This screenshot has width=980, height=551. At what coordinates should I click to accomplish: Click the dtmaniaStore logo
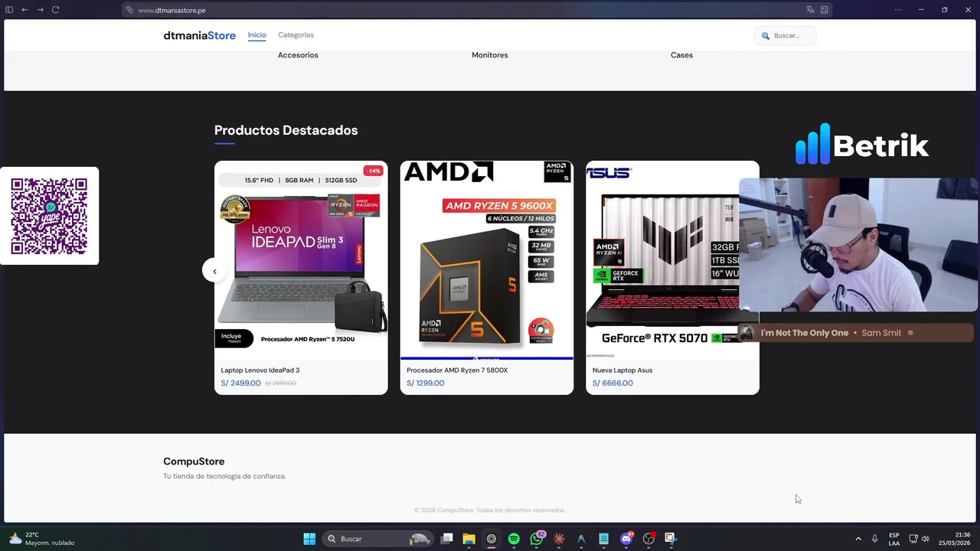pyautogui.click(x=199, y=35)
